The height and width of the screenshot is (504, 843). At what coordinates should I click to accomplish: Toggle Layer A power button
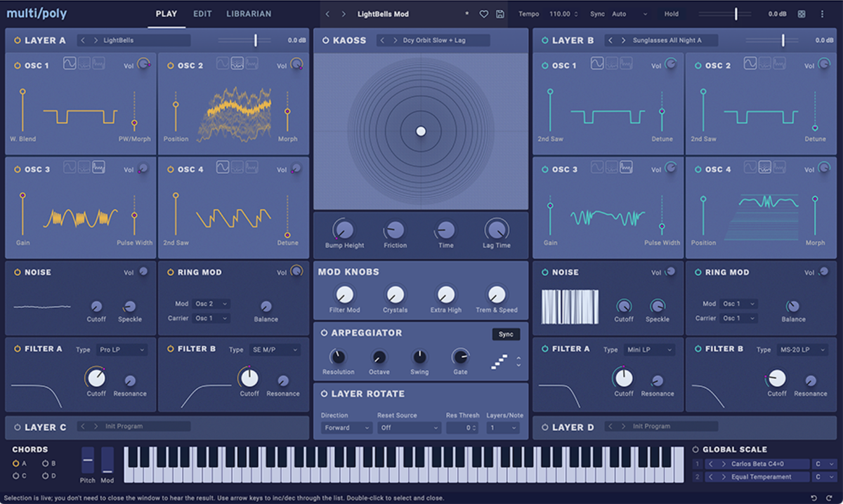click(x=17, y=41)
